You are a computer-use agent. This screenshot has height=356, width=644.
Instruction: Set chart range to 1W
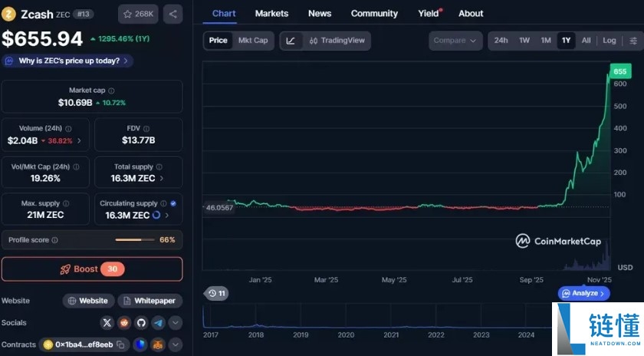point(524,41)
